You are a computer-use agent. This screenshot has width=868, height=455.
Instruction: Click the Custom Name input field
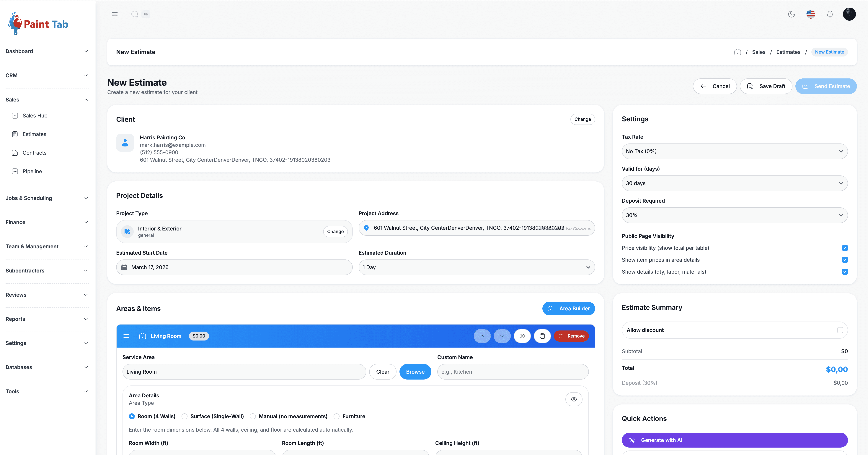pyautogui.click(x=512, y=372)
